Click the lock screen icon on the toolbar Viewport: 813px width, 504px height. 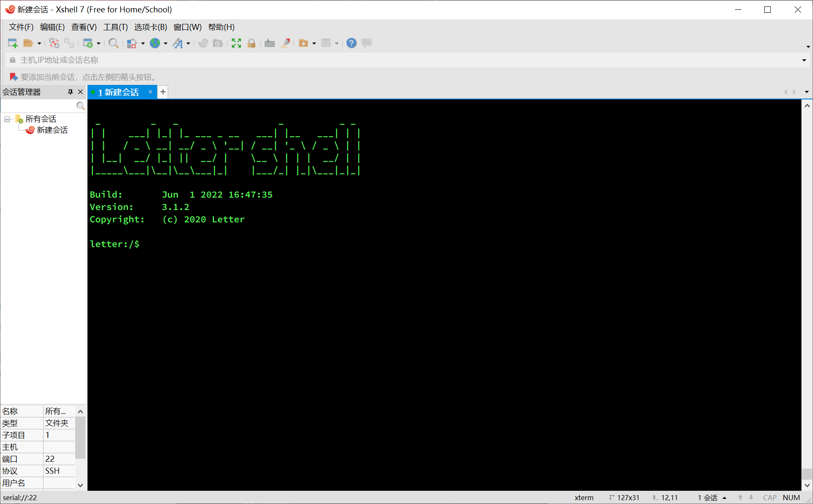[x=252, y=43]
